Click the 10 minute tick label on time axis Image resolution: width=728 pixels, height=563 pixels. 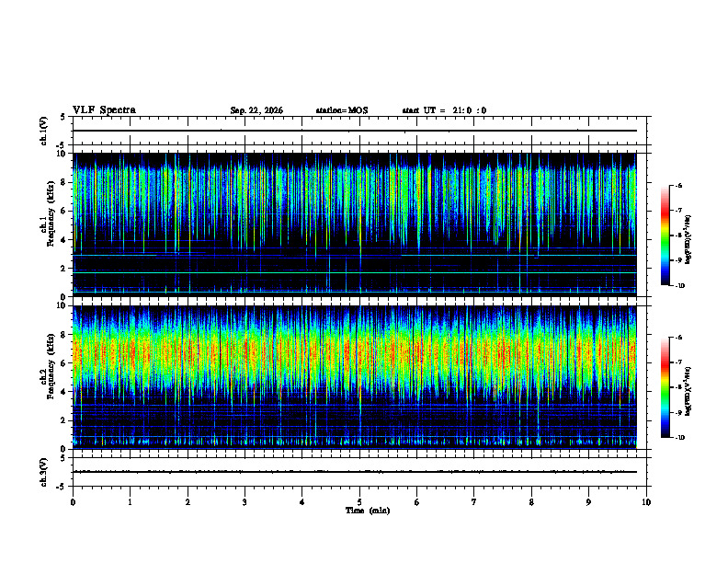(646, 502)
